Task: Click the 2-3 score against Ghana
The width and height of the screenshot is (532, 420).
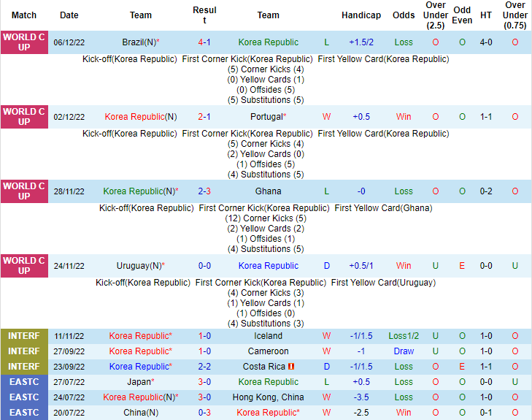Action: (204, 191)
